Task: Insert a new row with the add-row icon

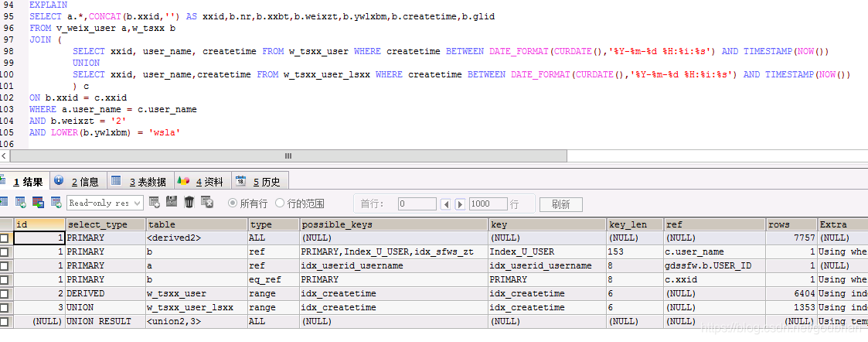Action: coord(155,202)
